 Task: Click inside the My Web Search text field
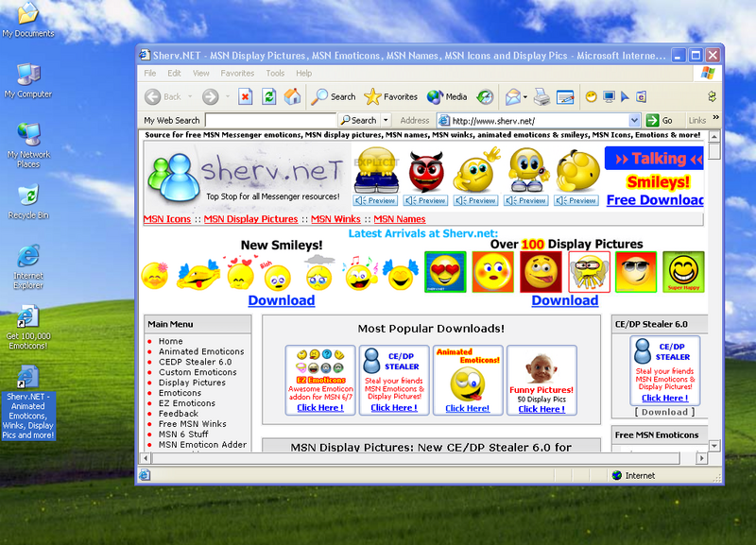click(270, 120)
